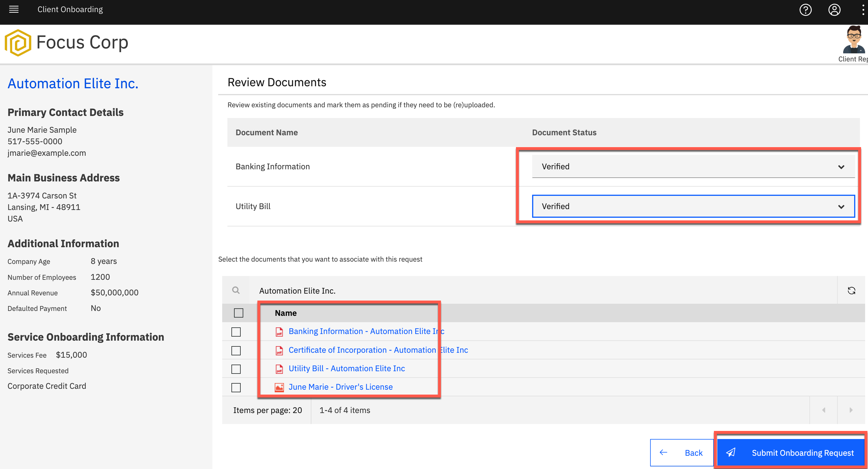Viewport: 868px width, 469px height.
Task: Open the help question mark icon
Action: (x=805, y=10)
